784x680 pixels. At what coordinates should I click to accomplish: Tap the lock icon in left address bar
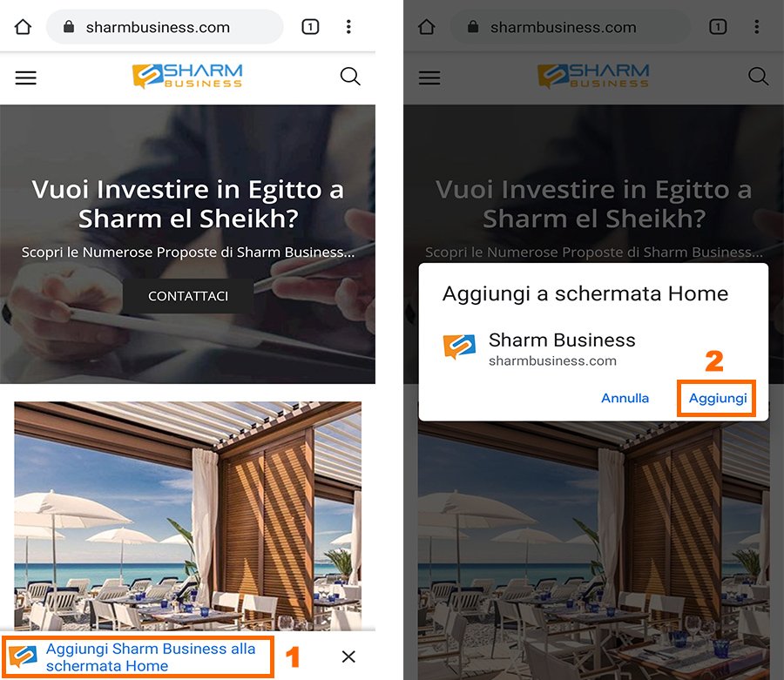pyautogui.click(x=69, y=26)
